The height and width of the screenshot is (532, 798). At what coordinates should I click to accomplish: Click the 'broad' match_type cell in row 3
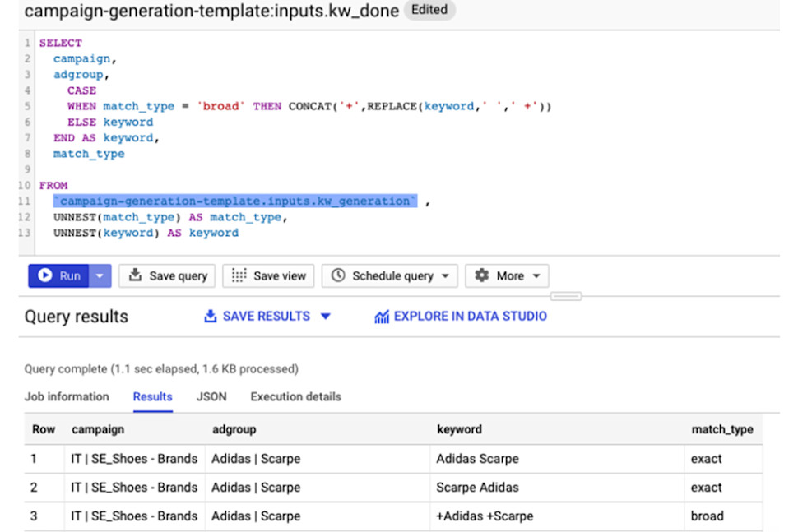pyautogui.click(x=723, y=516)
